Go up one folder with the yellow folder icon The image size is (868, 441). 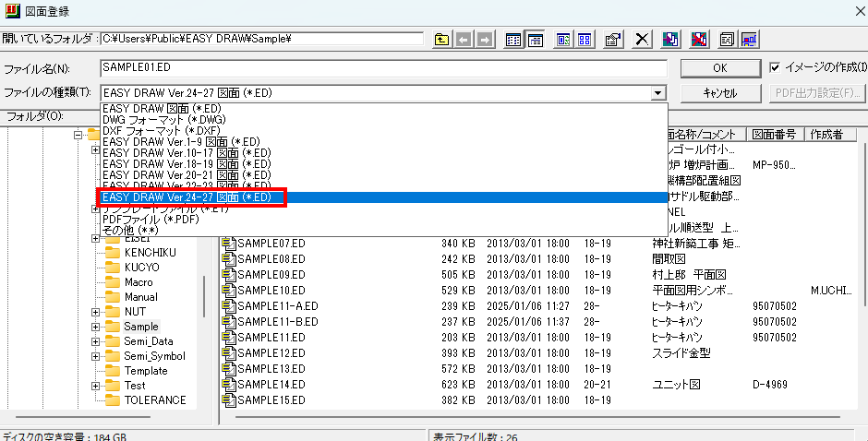[441, 40]
